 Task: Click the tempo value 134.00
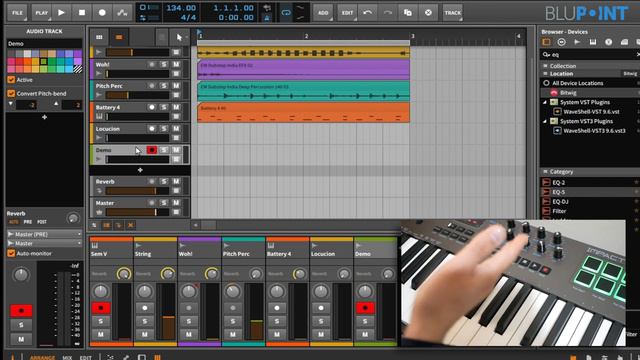181,8
